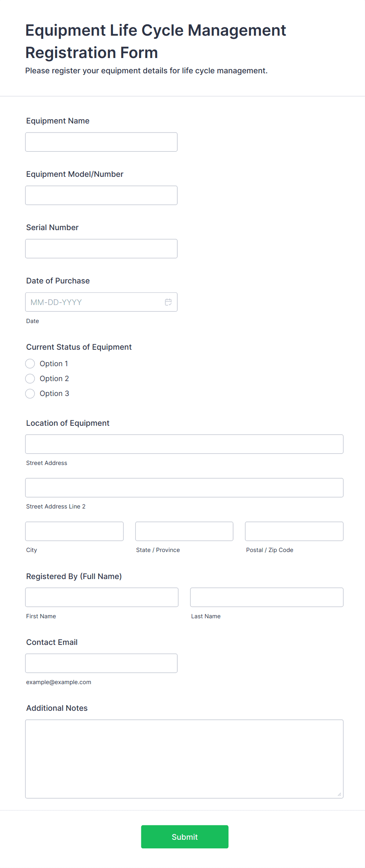Click the green Submit button
365x868 pixels.
[184, 837]
